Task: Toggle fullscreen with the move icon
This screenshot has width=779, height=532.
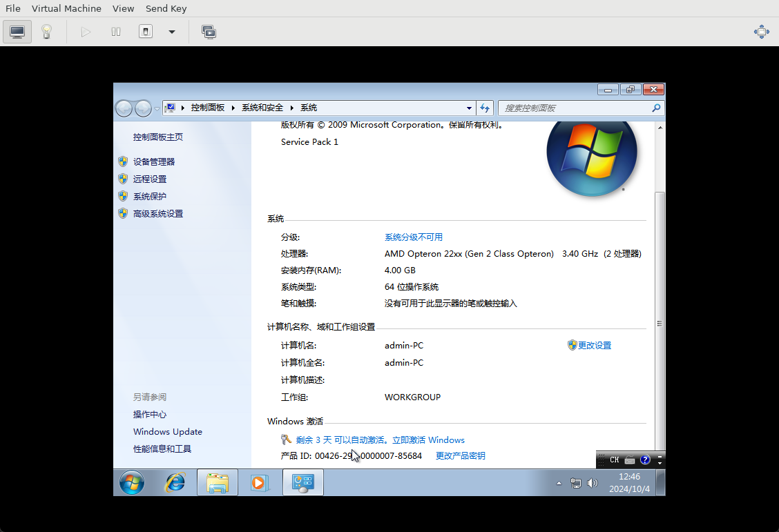Action: click(x=762, y=32)
